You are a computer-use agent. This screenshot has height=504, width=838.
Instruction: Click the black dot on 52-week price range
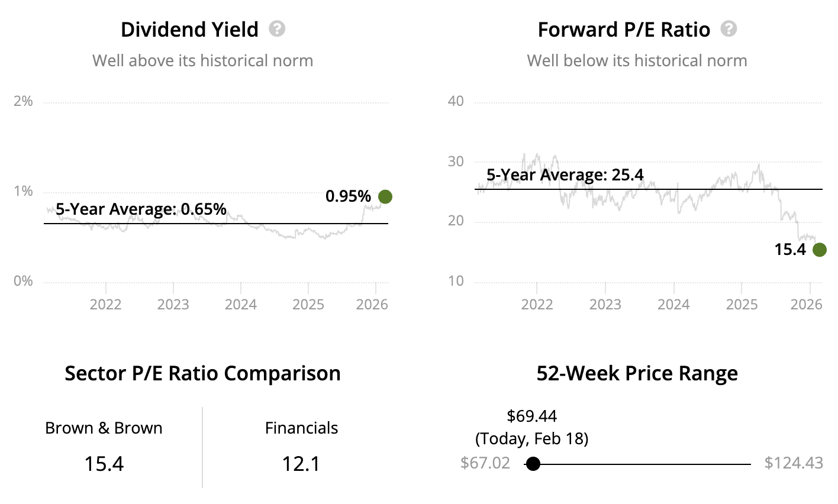click(533, 464)
